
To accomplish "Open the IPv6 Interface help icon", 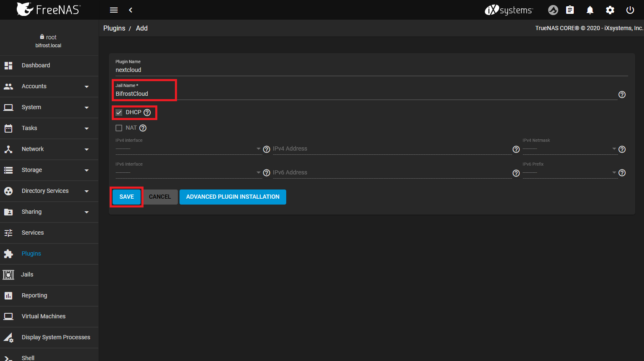I will 267,173.
